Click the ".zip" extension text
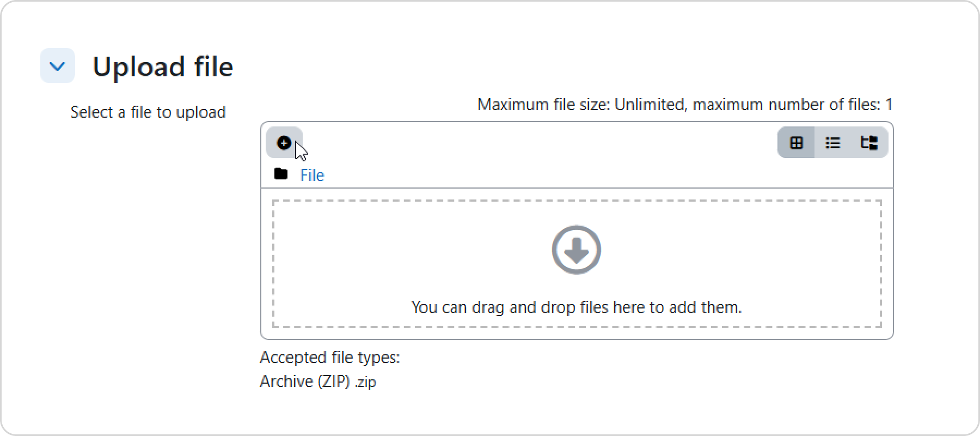The height and width of the screenshot is (436, 980). click(365, 382)
